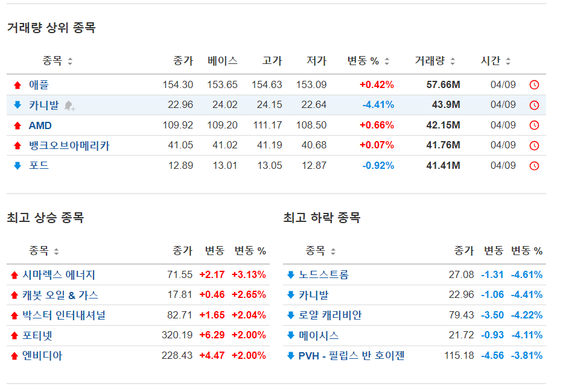Add an alert with the bell icon beside 카니발

(69, 106)
